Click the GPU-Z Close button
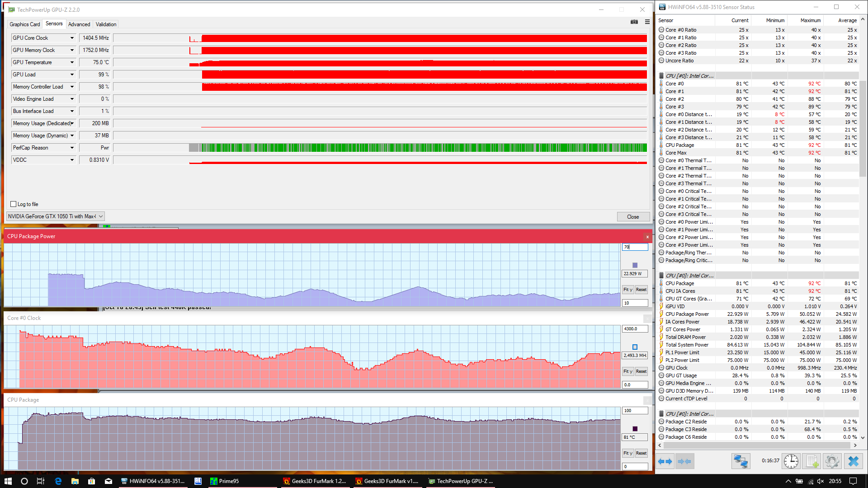 click(x=633, y=217)
